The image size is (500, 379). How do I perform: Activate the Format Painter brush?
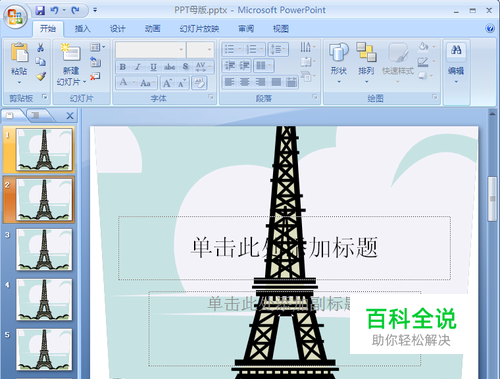[x=41, y=76]
